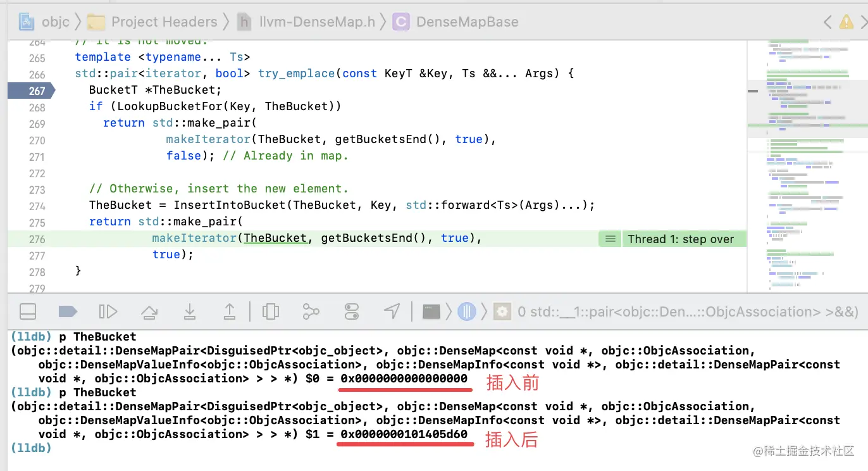The height and width of the screenshot is (471, 868).
Task: Select InsertIntoBucket on line 274
Action: [230, 205]
